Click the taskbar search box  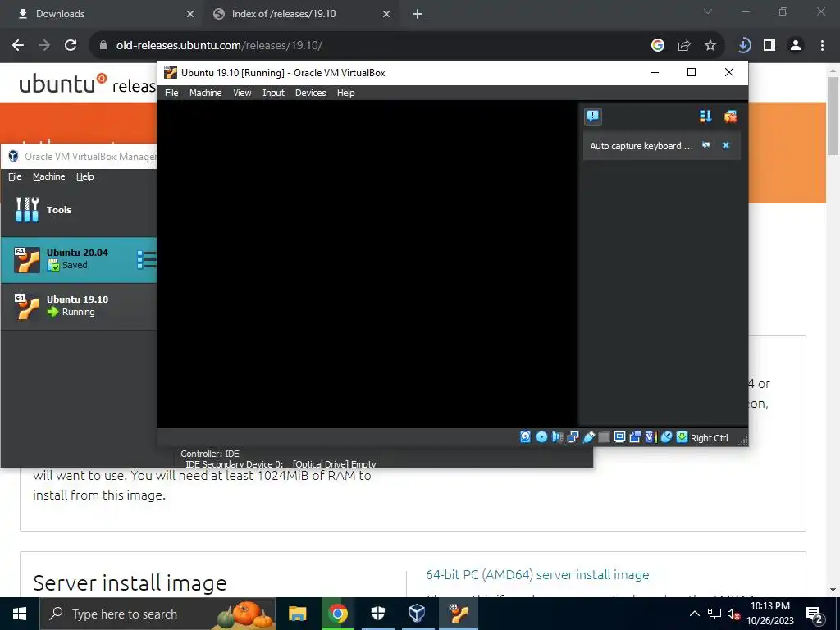click(157, 614)
